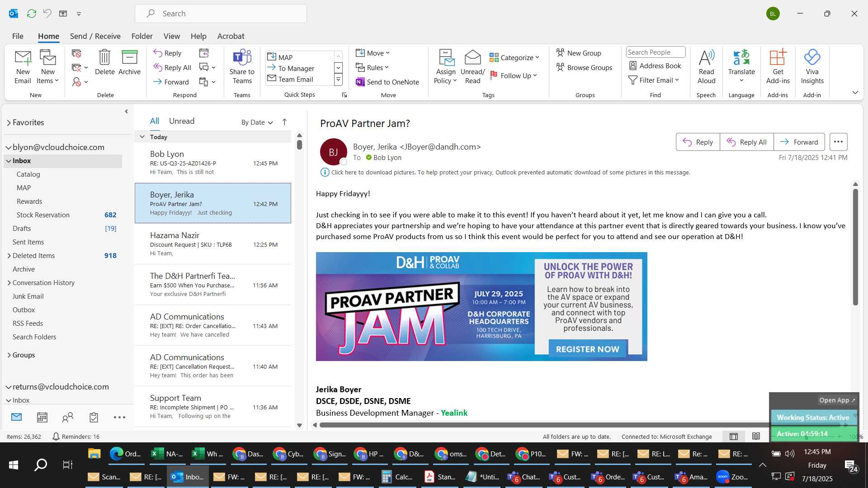Click the Delete trash can icon
The width and height of the screenshot is (868, 488).
click(104, 62)
